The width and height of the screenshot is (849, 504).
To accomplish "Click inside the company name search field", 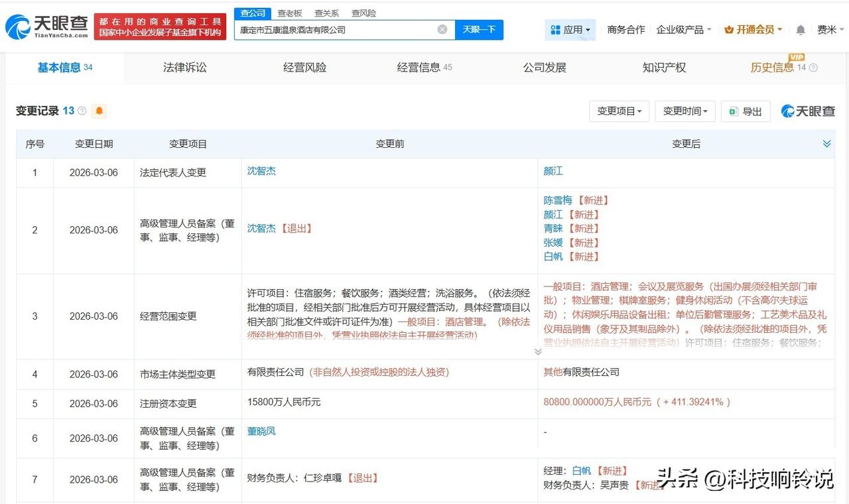I will (332, 29).
